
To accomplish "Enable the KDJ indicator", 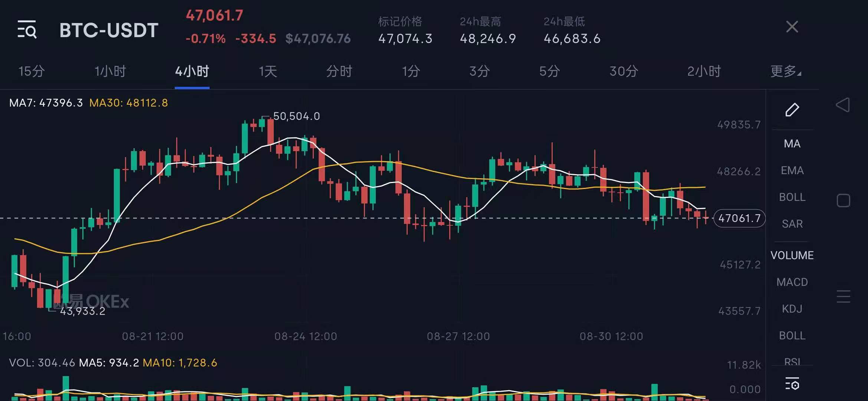I will (x=792, y=308).
